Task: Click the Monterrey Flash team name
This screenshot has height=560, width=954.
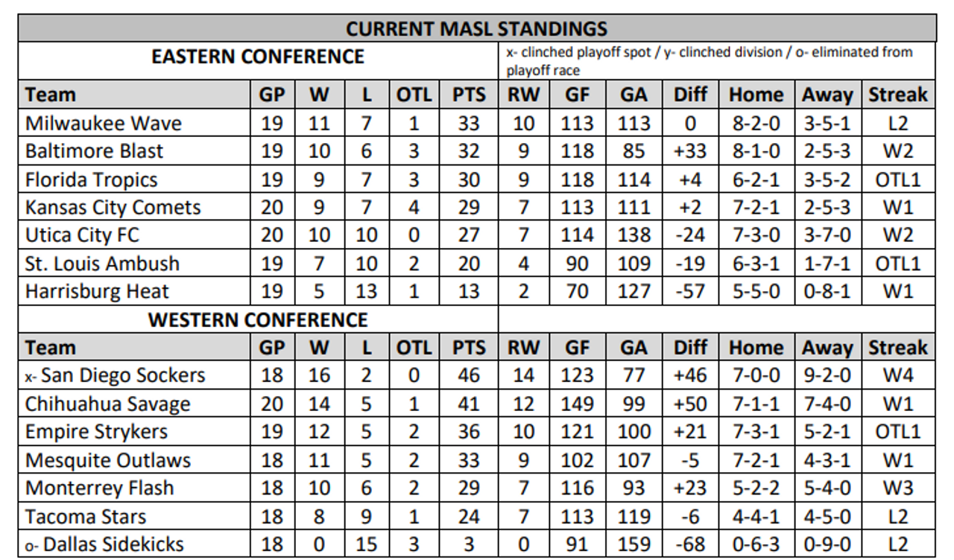Action: [x=99, y=489]
